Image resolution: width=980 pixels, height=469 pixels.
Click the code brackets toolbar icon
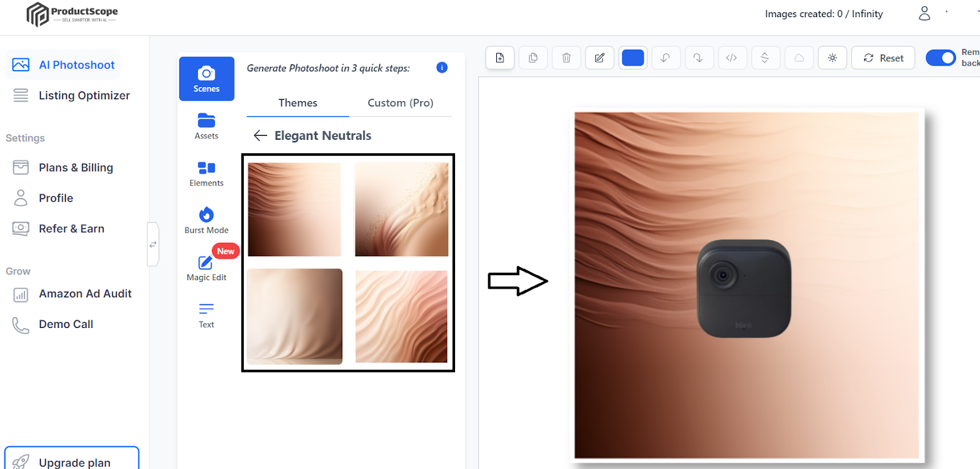732,58
